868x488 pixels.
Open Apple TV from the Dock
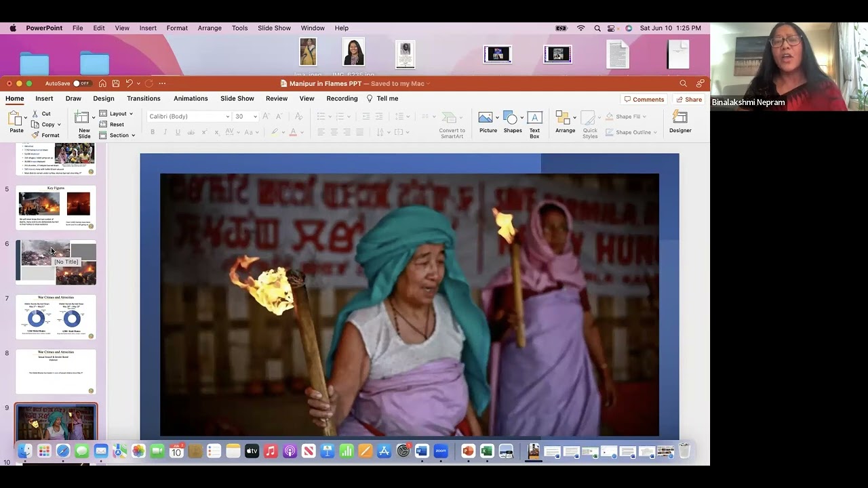(x=252, y=451)
